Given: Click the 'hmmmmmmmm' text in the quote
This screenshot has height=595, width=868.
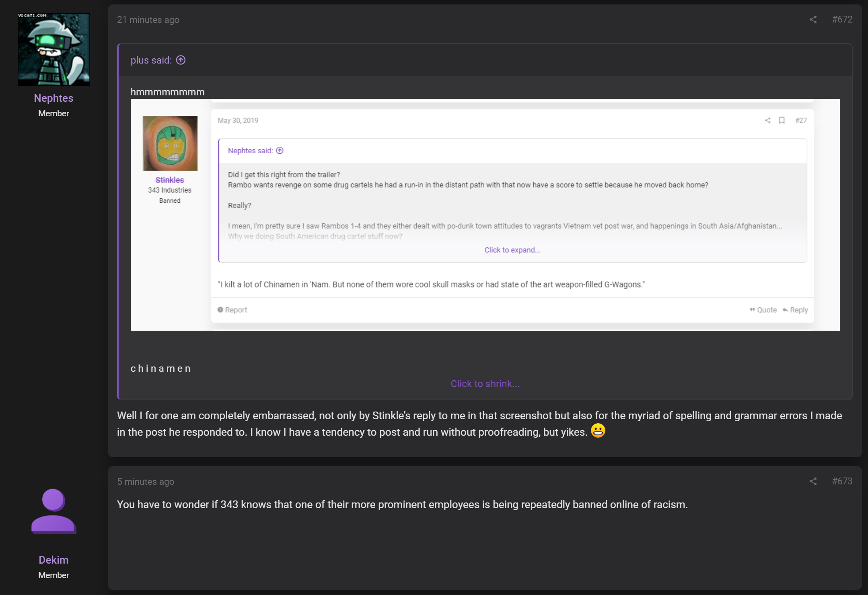Looking at the screenshot, I should (168, 92).
